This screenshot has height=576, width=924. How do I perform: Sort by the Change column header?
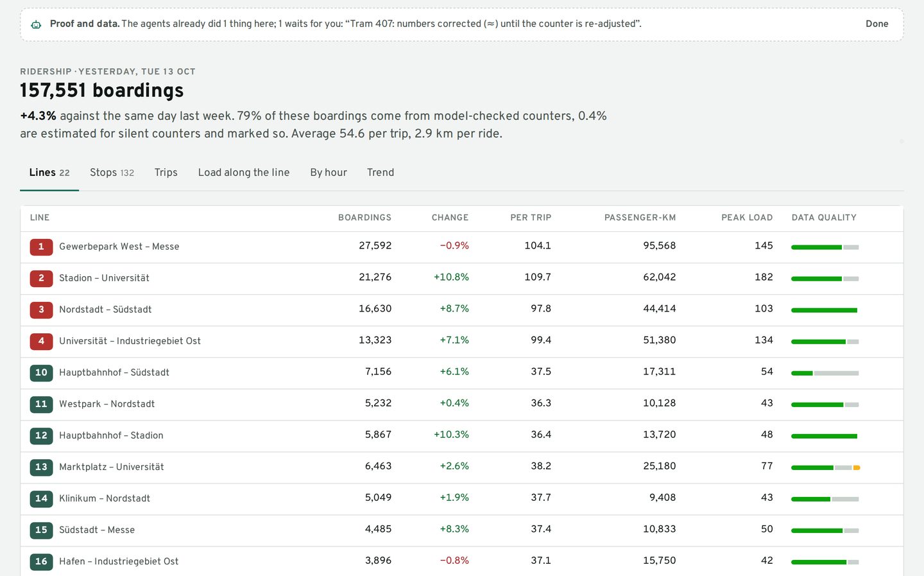(x=450, y=218)
